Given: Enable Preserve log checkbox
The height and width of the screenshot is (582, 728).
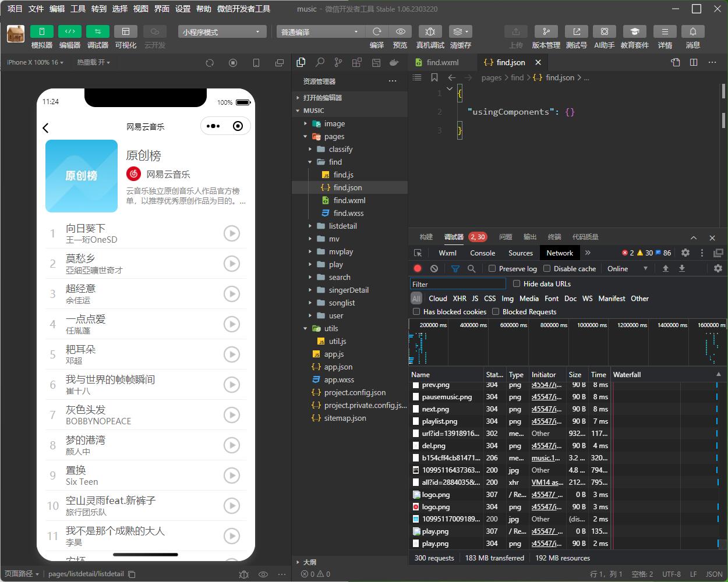Looking at the screenshot, I should coord(492,268).
